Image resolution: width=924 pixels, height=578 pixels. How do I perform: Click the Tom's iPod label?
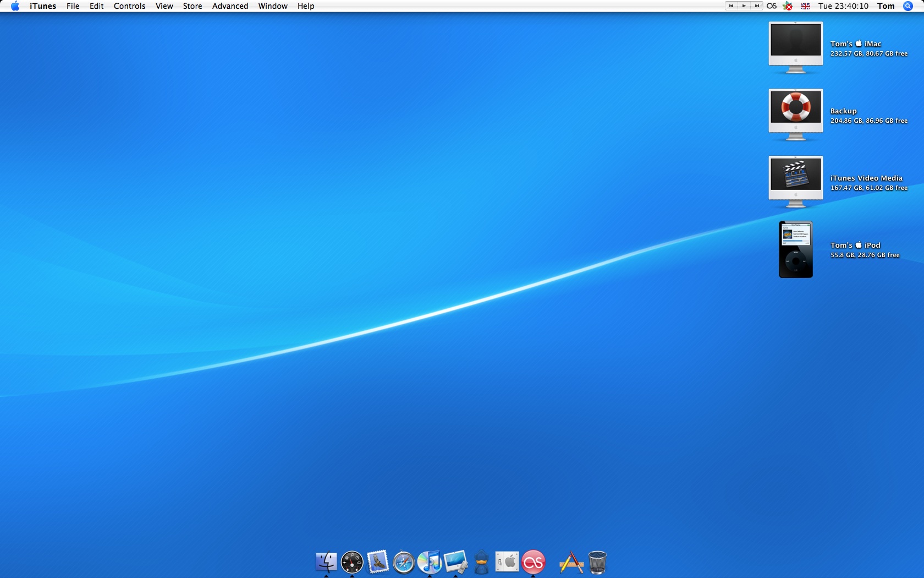(855, 246)
